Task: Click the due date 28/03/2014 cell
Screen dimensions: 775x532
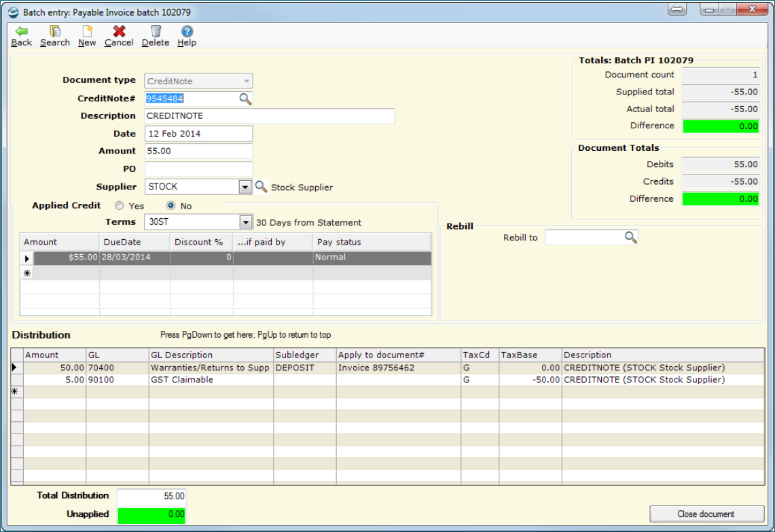Action: (x=135, y=258)
